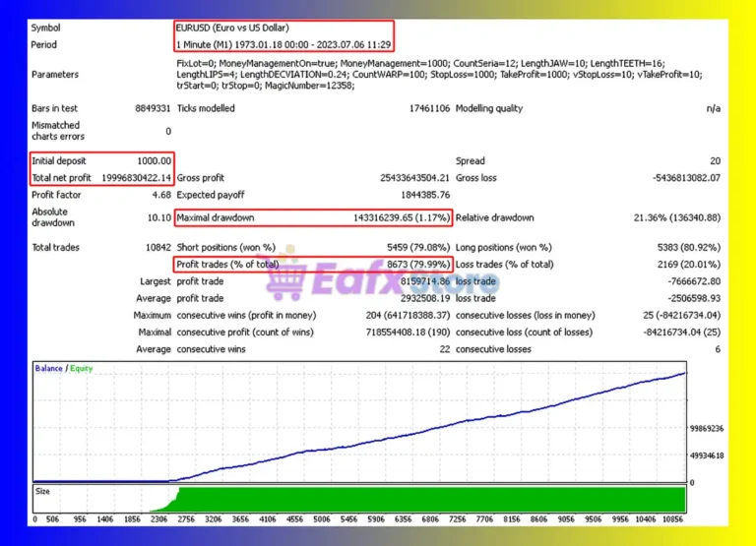
Task: Click consecutive loss value -84216734.04 (25)
Action: point(682,333)
